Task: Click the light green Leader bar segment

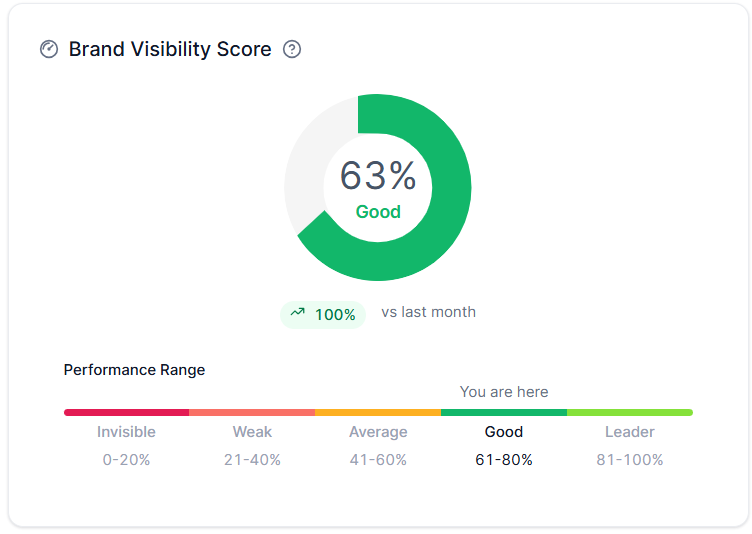Action: point(630,413)
